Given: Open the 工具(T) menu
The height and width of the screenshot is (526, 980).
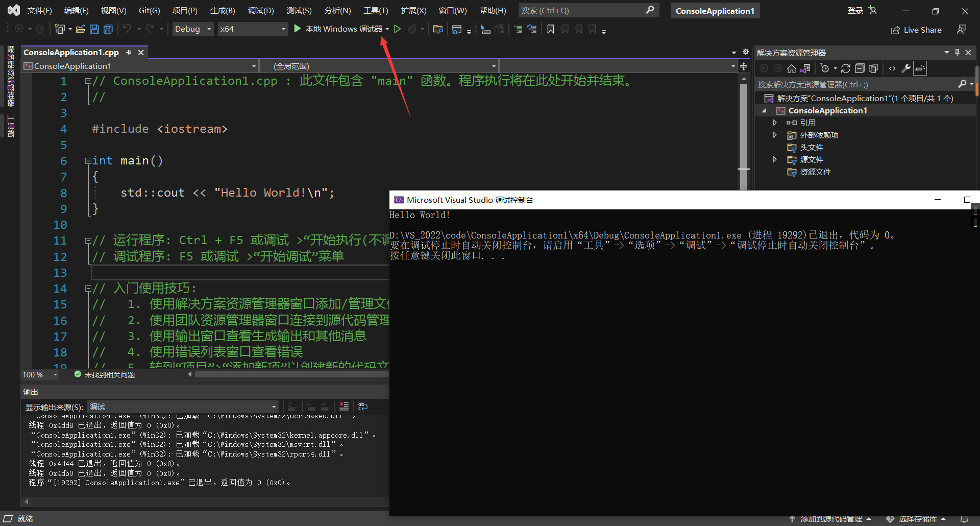Looking at the screenshot, I should [x=376, y=10].
